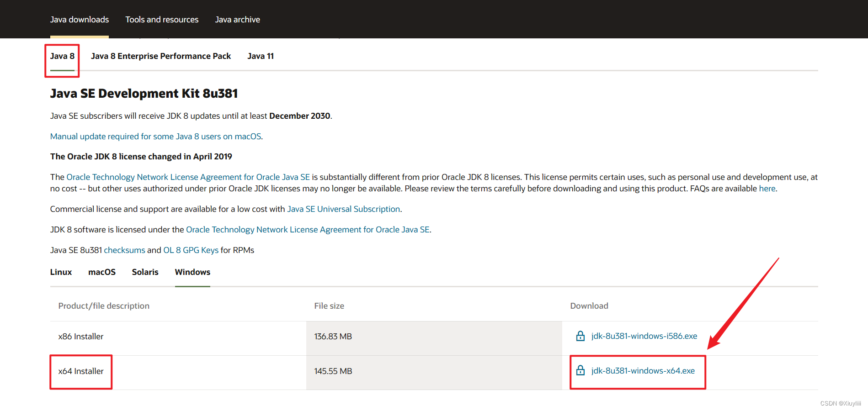The width and height of the screenshot is (868, 411).
Task: Open the OL 8 GPG Keys link
Action: coord(191,250)
